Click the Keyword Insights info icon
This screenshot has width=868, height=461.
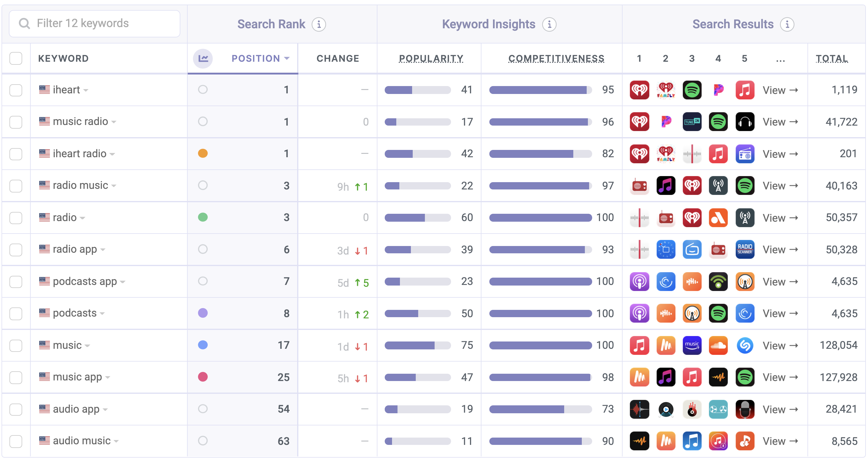coord(549,24)
